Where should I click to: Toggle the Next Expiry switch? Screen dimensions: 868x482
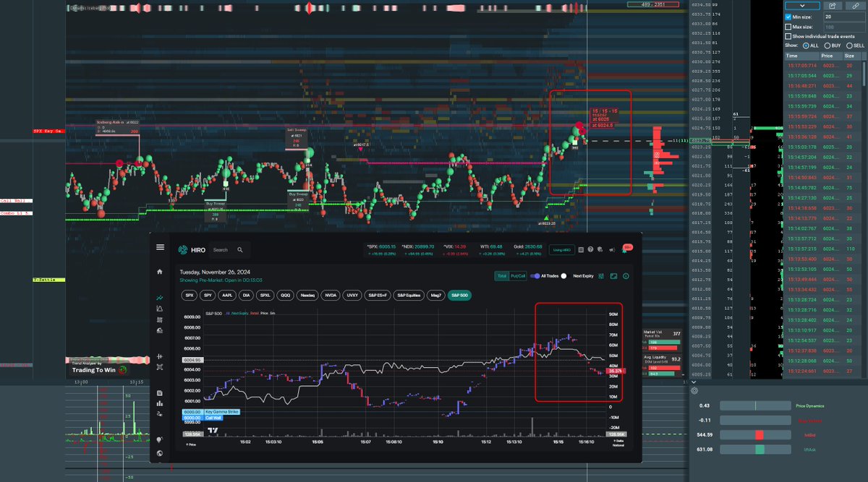(x=566, y=276)
